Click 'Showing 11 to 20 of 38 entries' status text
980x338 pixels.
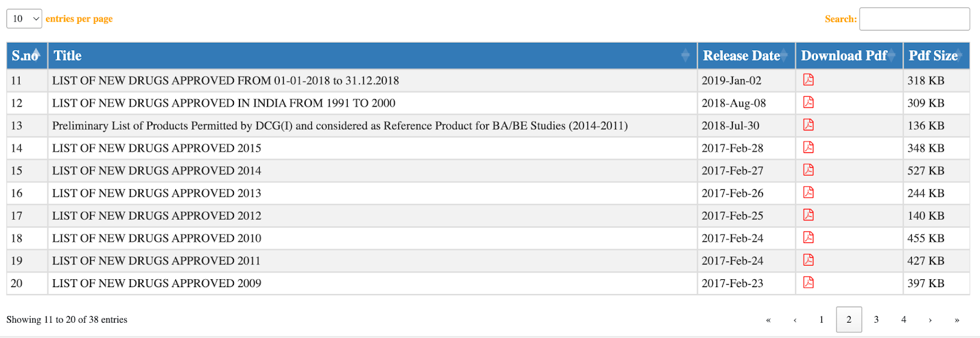pos(67,320)
